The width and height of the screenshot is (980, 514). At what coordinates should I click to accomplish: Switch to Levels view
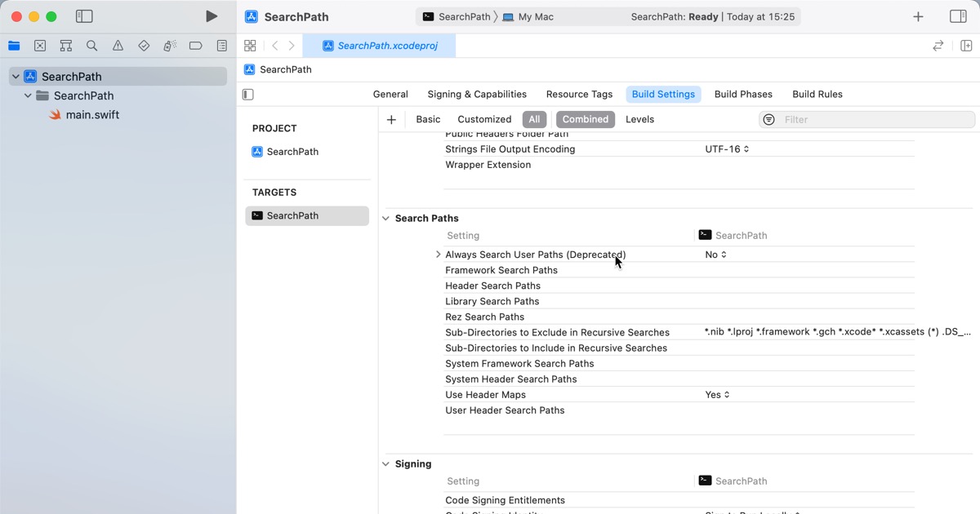coord(639,119)
